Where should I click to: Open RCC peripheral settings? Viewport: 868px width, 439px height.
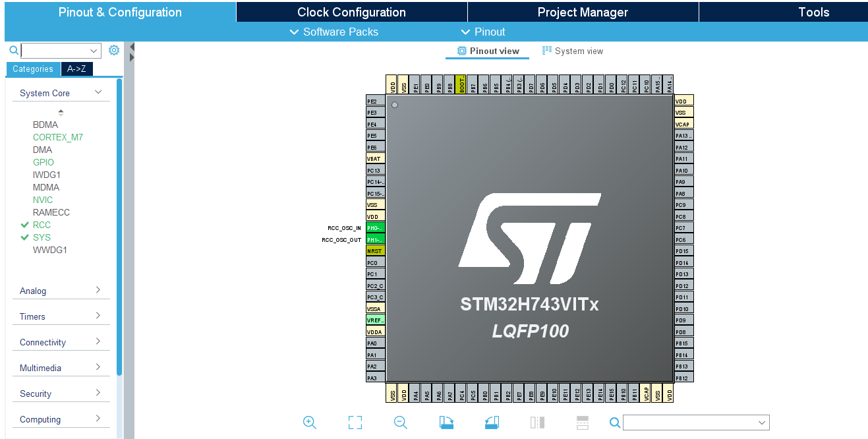click(42, 225)
